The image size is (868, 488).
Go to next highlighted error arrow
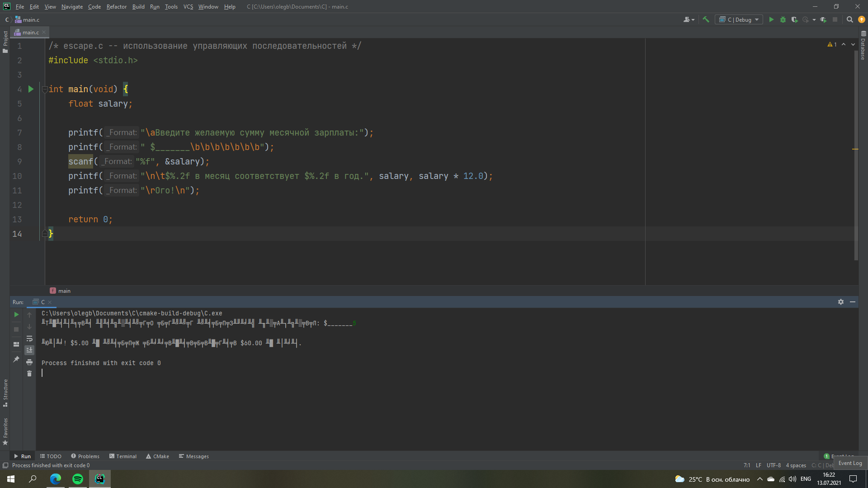pos(853,44)
